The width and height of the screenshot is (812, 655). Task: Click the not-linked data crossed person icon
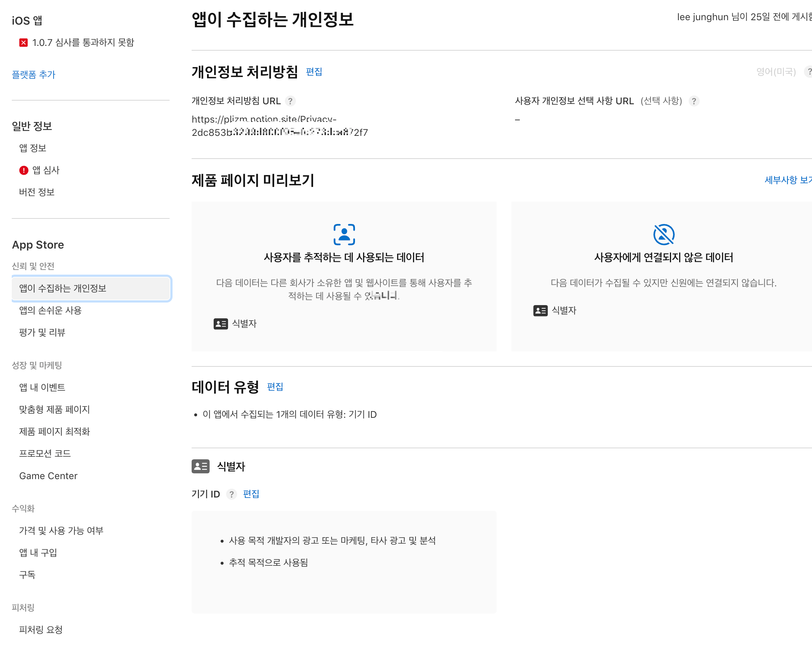pyautogui.click(x=663, y=234)
